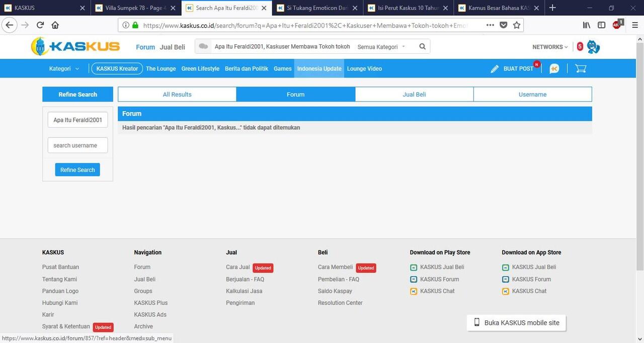Open Syarat & Ketentuan footer link

66,327
